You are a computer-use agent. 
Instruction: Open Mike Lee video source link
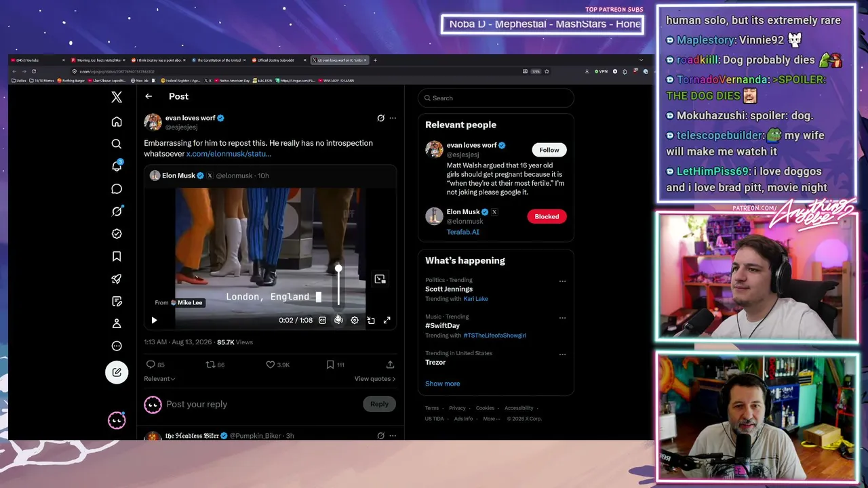tap(186, 302)
